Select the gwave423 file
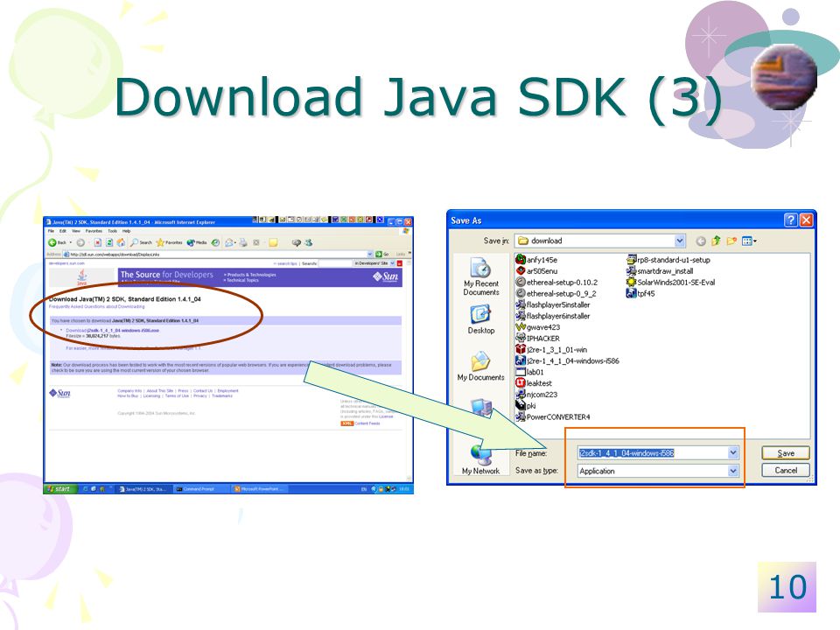The height and width of the screenshot is (630, 840). click(x=538, y=327)
